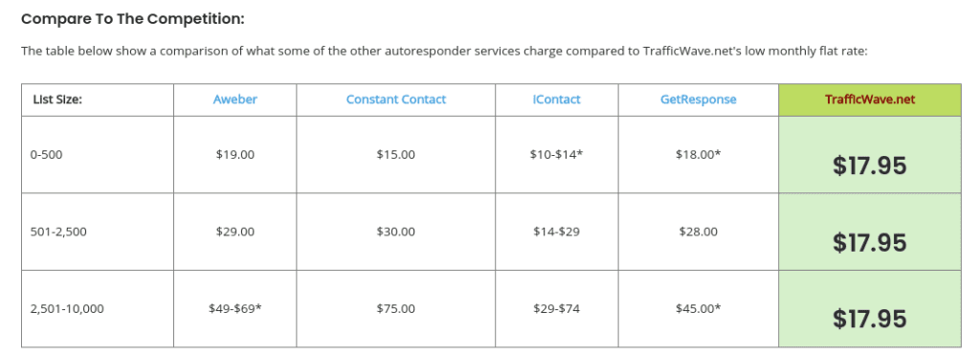Click the Compare To The Competition heading
Viewport: 980px width, 356px height.
pos(132,19)
